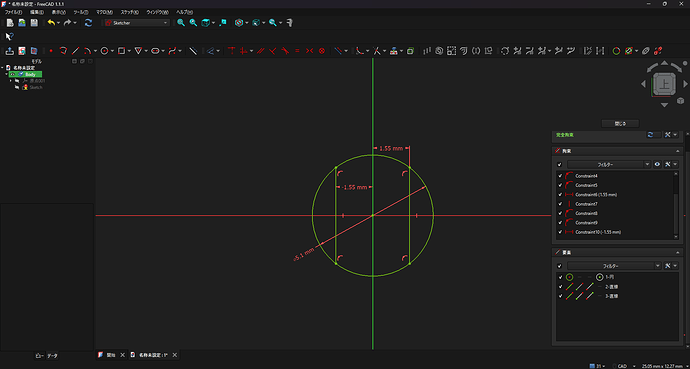Apply the Block constraint
Screen dimensions: 690x369
click(x=322, y=51)
